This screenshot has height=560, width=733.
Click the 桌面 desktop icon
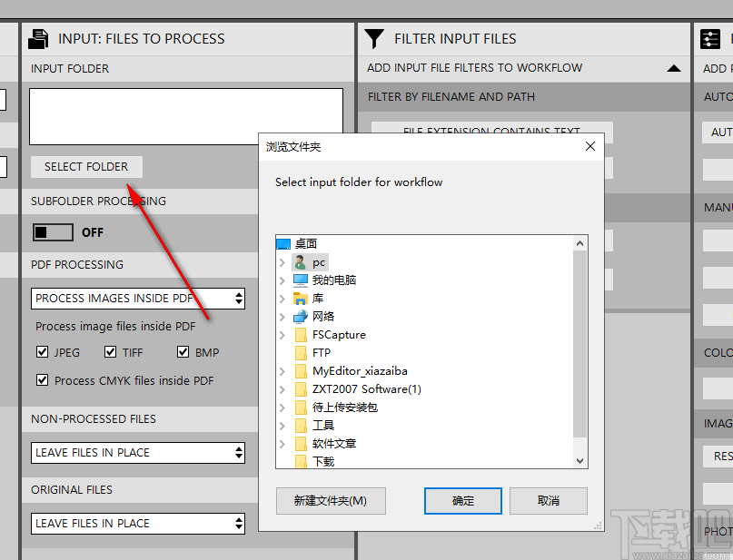[x=283, y=244]
